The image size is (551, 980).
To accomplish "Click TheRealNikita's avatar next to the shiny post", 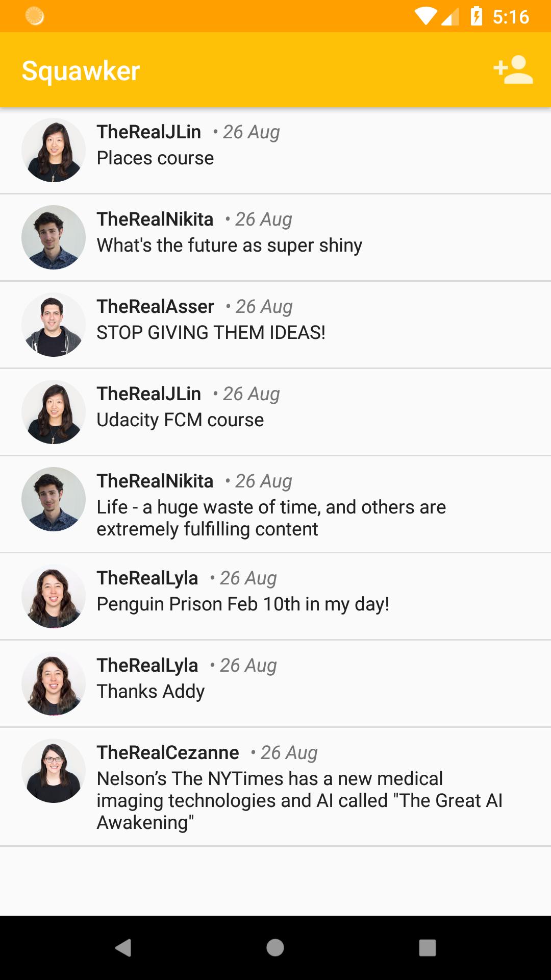I will pos(53,236).
